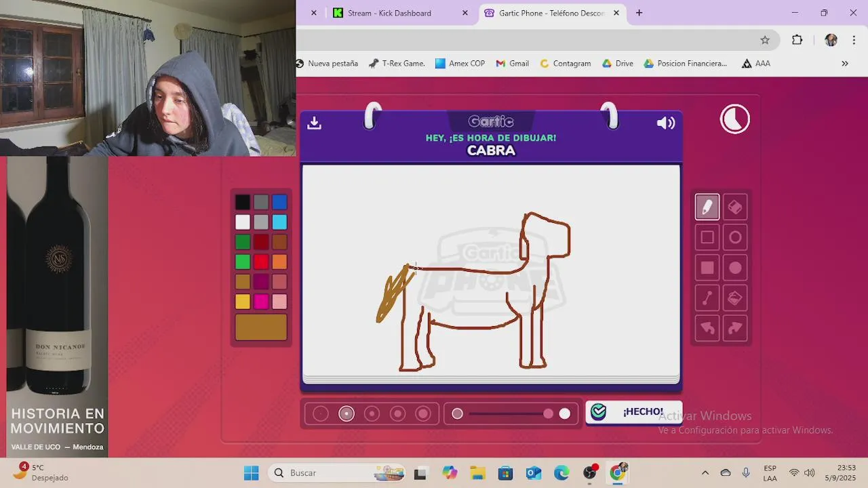Screen dimensions: 868x488
Task: Open the Chrome profile avatar
Action: [x=831, y=40]
